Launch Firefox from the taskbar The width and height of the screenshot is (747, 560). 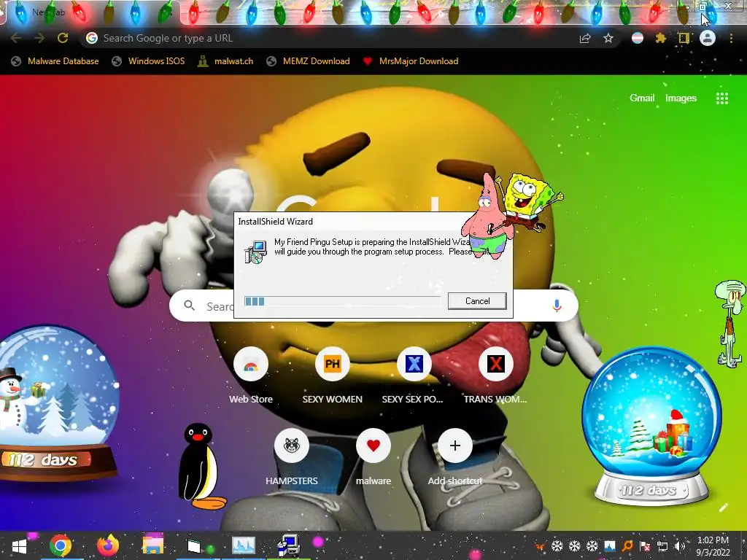tap(108, 545)
